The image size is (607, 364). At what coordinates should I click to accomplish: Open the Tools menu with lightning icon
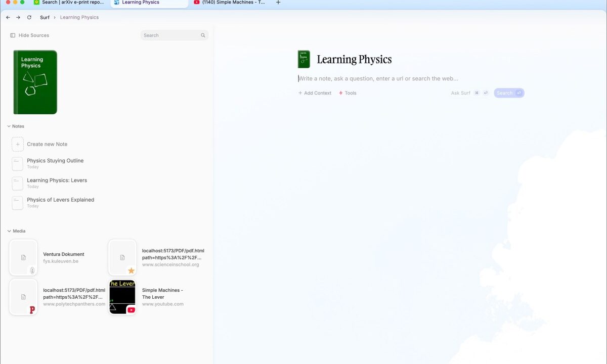(x=348, y=93)
